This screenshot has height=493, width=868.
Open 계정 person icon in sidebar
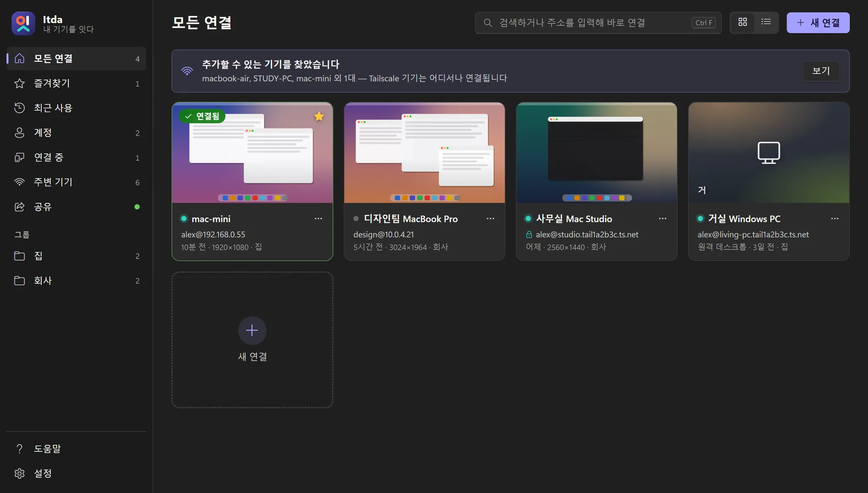[x=20, y=133]
